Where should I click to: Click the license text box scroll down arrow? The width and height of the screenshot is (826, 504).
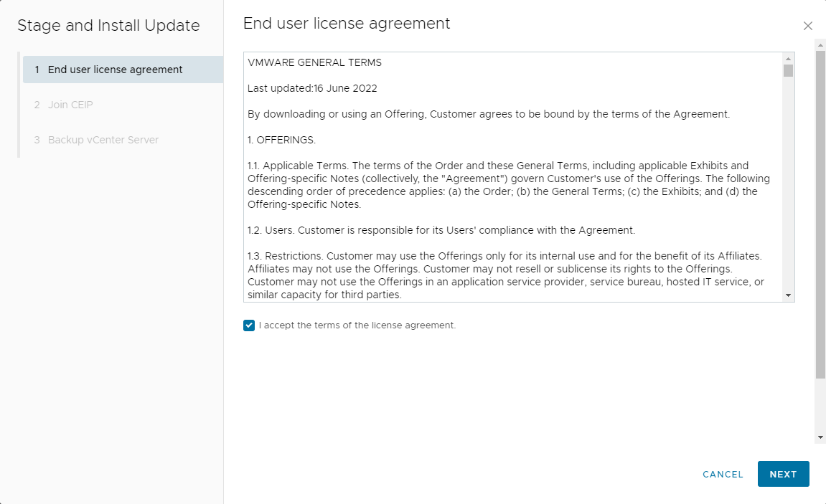(x=788, y=295)
